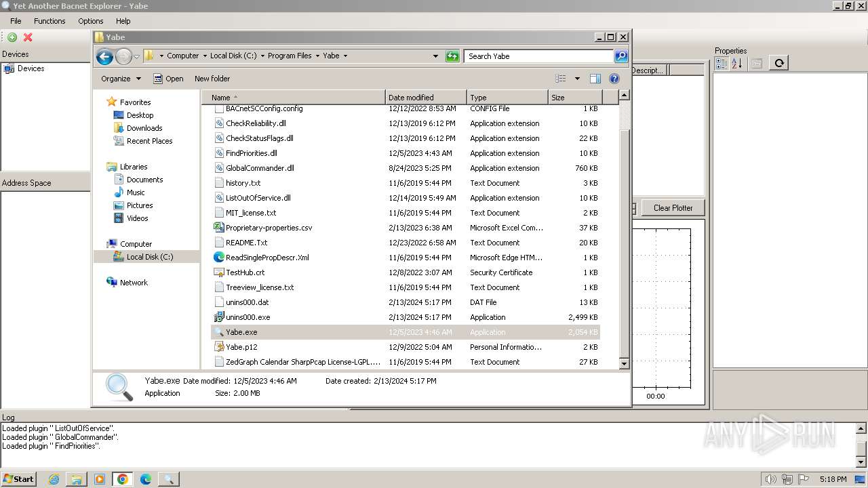The width and height of the screenshot is (868, 488).
Task: Select CheckReliability.dll file
Action: [406, 123]
